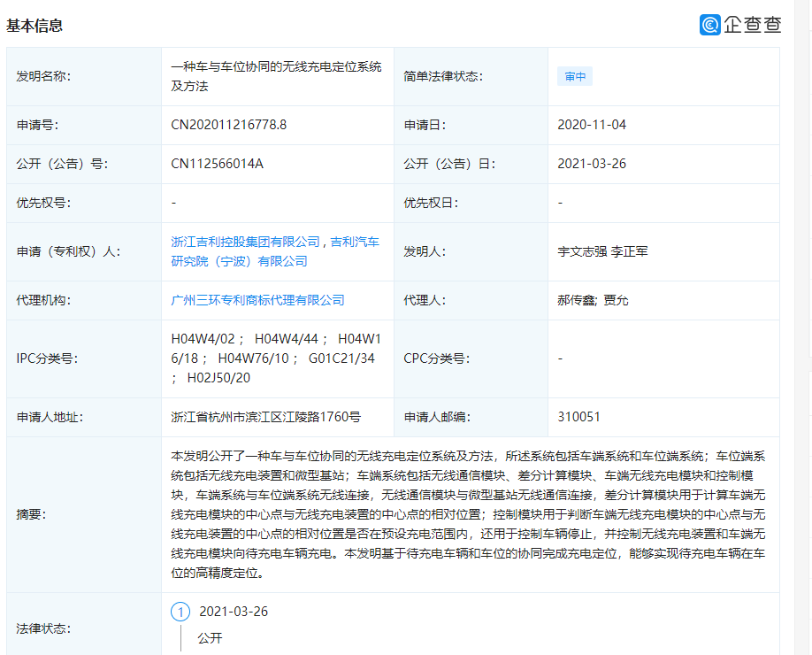812x655 pixels.
Task: Select agent names 郝传鑫; 贾允
Action: tap(593, 301)
